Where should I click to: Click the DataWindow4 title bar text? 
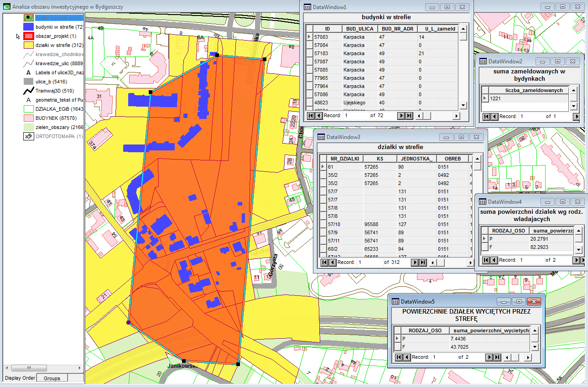point(505,201)
